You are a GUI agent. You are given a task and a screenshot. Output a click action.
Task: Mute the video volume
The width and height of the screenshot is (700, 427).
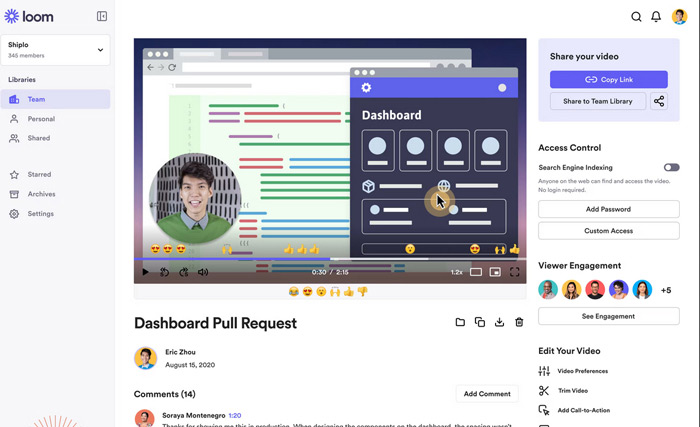tap(203, 272)
